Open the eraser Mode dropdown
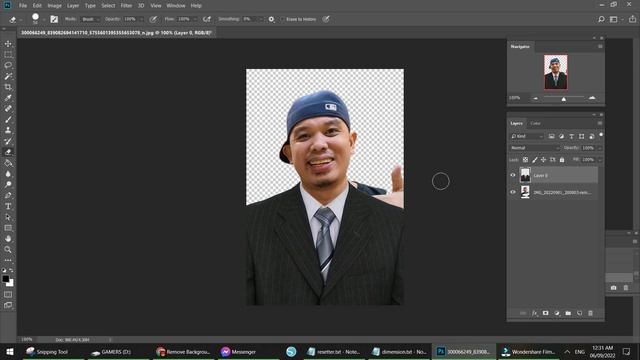The width and height of the screenshot is (640, 360). [x=90, y=19]
